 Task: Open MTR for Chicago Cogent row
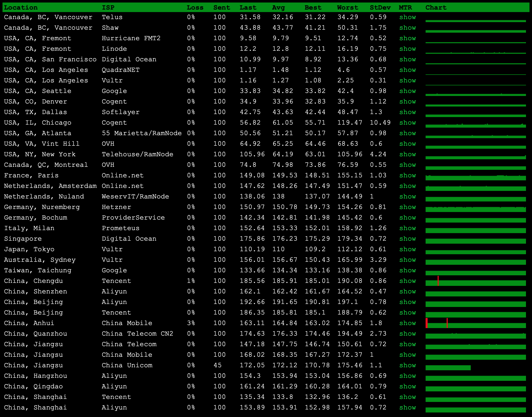(x=407, y=123)
